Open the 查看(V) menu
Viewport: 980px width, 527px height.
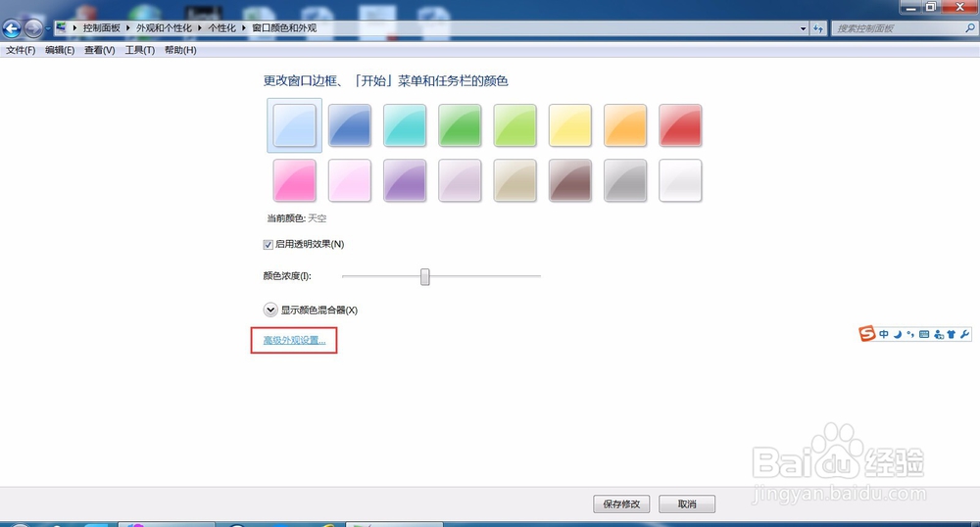click(x=100, y=50)
